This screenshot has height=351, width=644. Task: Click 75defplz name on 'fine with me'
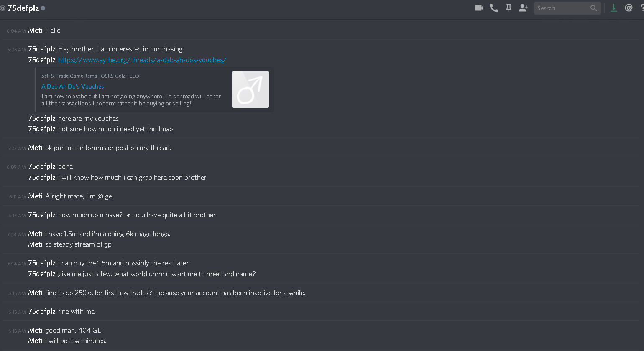coord(42,312)
